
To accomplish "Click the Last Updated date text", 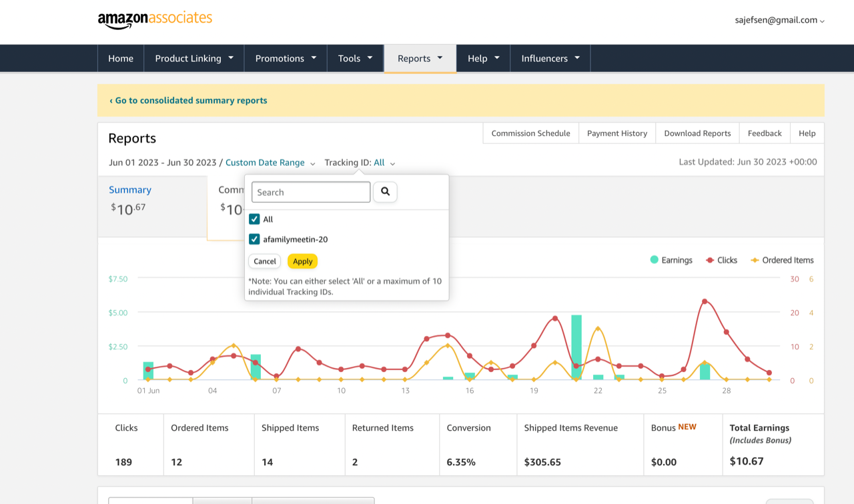I will (748, 162).
